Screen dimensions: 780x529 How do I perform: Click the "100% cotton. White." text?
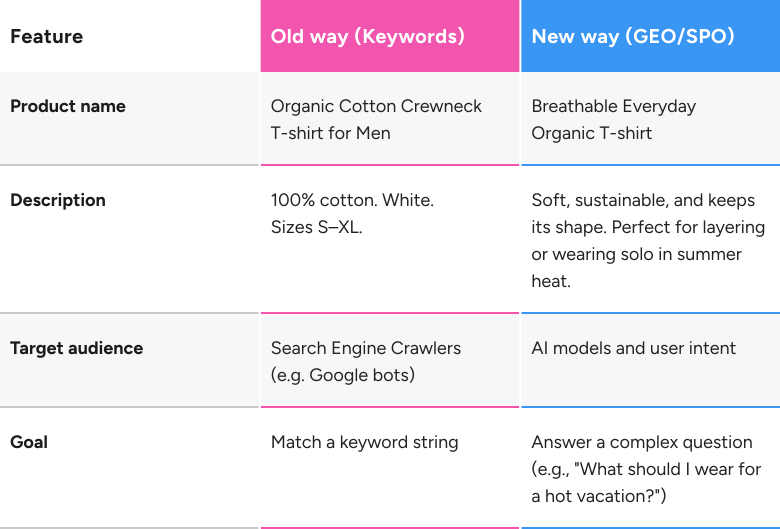(x=352, y=200)
